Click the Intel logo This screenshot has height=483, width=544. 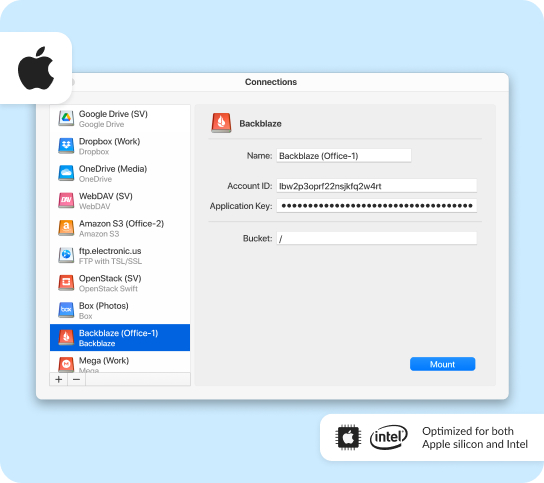[389, 437]
